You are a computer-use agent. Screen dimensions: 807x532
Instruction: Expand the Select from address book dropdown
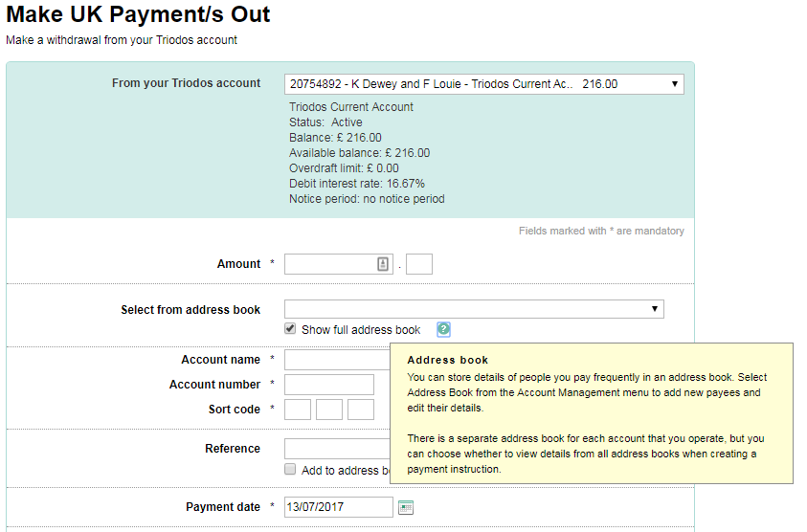tap(474, 309)
